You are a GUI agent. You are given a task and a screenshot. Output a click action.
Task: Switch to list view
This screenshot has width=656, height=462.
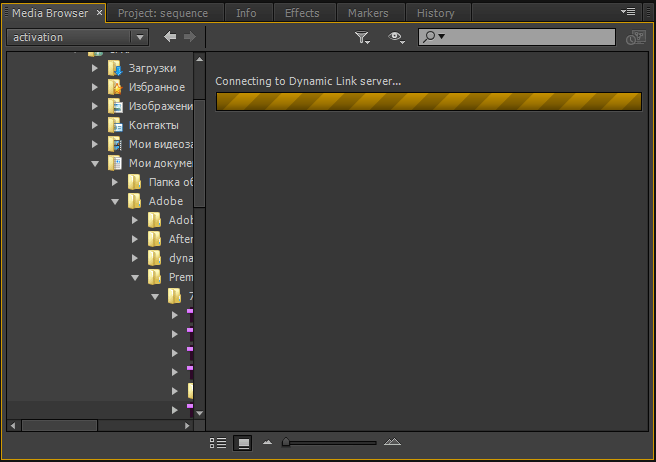pos(218,443)
